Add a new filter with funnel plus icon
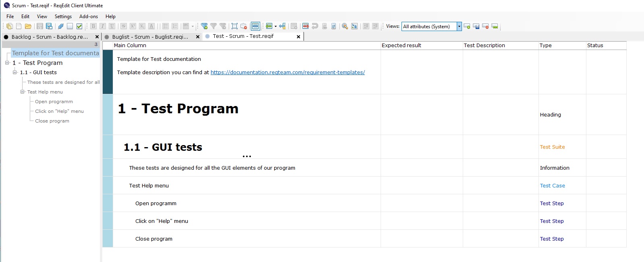Viewport: 644px width, 262px height. point(204,26)
